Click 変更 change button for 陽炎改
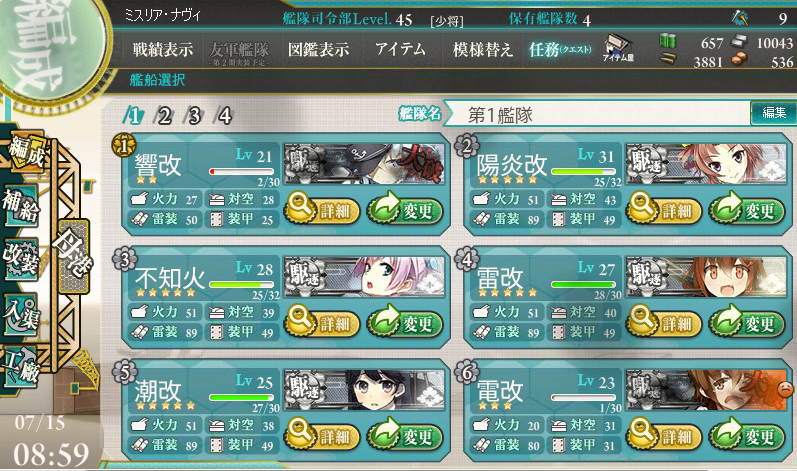 [747, 209]
